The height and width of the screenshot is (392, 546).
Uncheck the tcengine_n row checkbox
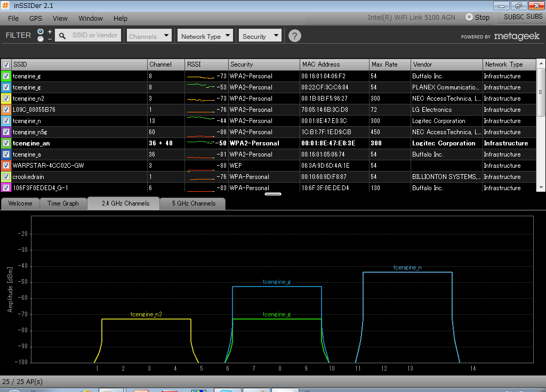pyautogui.click(x=6, y=121)
